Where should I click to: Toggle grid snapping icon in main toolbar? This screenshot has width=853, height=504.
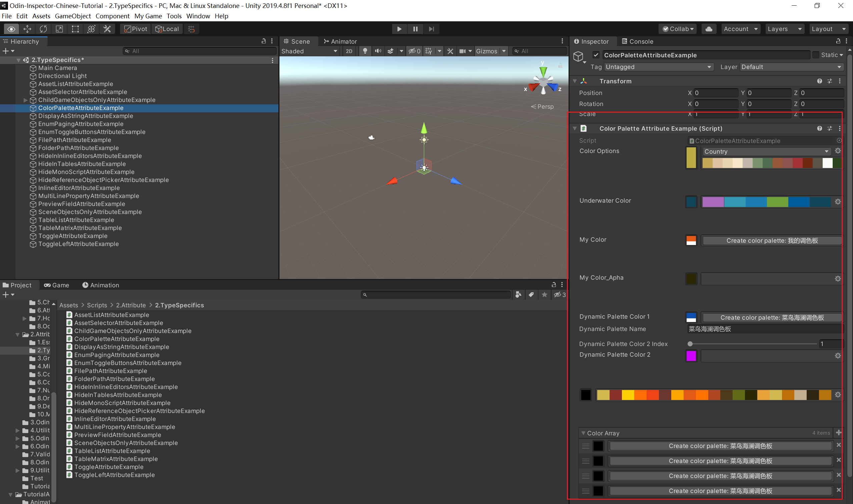coord(191,29)
